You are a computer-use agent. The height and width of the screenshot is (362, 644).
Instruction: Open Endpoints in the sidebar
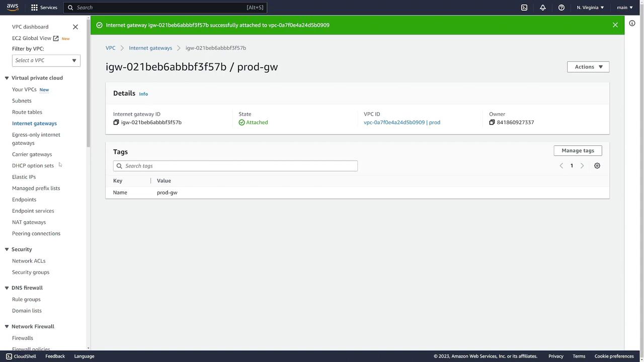(x=24, y=200)
